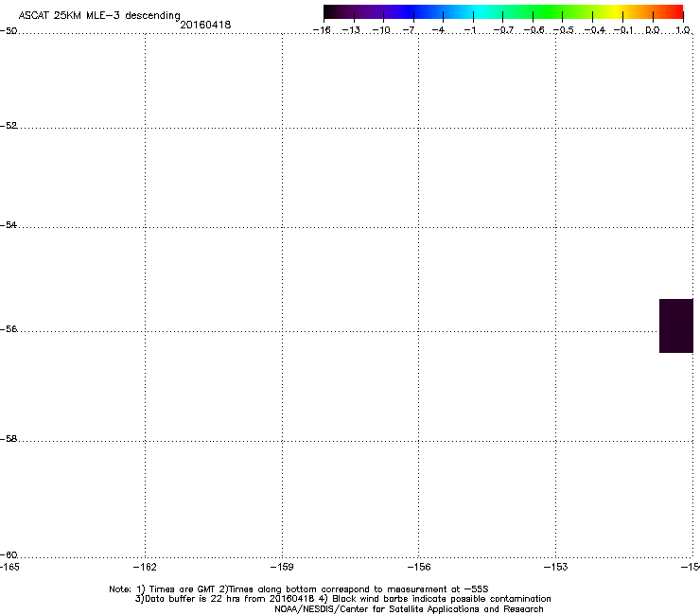
Task: Select the -0.1 colorbar label
Action: point(623,30)
